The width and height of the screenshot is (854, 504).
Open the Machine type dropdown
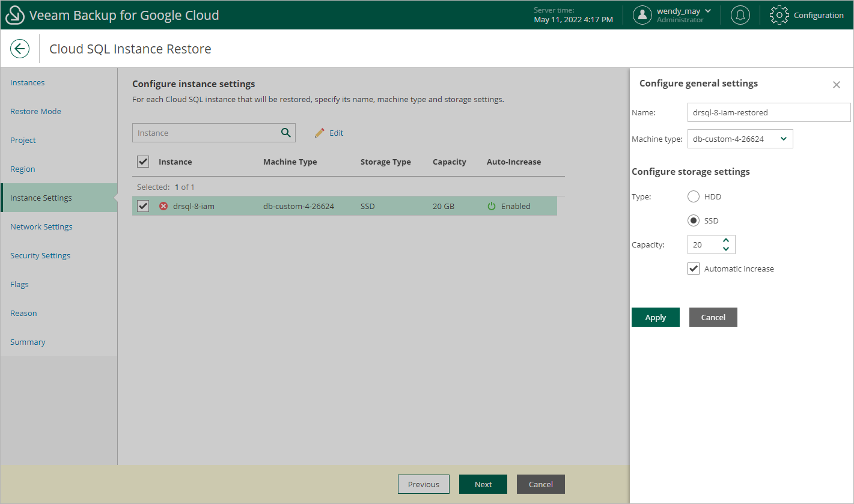tap(740, 139)
